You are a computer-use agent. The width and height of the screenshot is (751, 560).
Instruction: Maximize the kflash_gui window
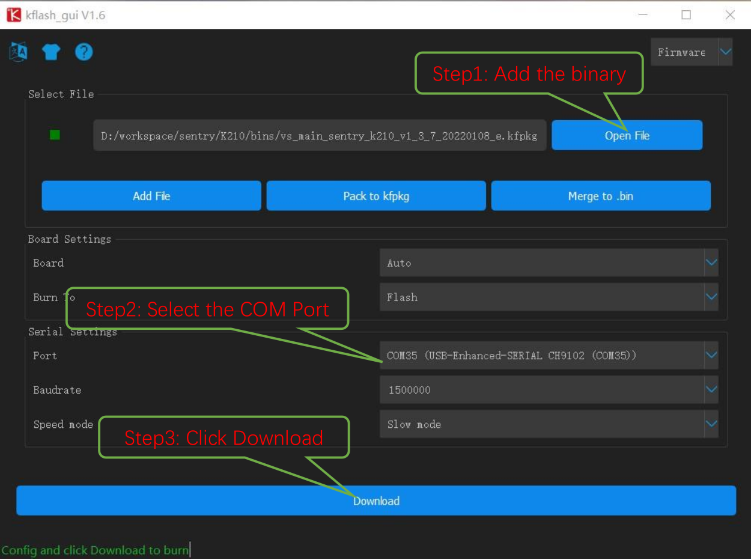pos(686,15)
